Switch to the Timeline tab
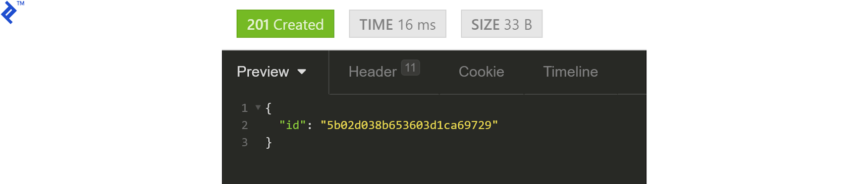868x184 pixels. coord(570,72)
